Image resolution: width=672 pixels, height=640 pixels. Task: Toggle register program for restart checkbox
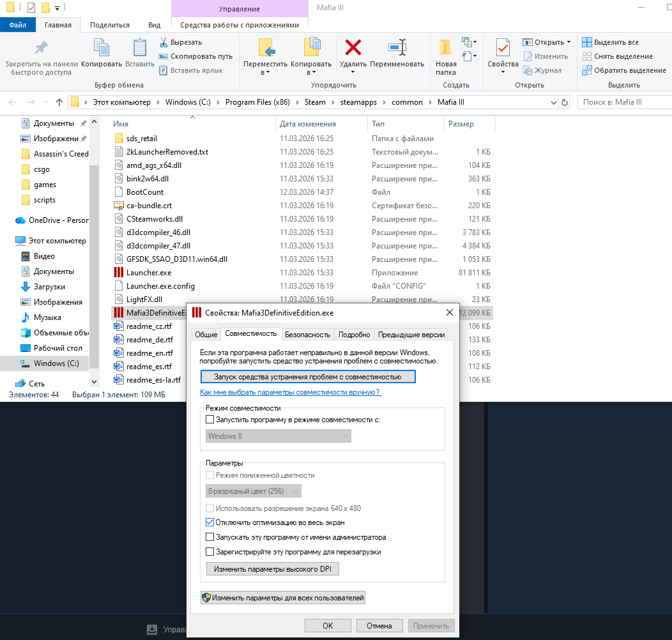tap(210, 552)
